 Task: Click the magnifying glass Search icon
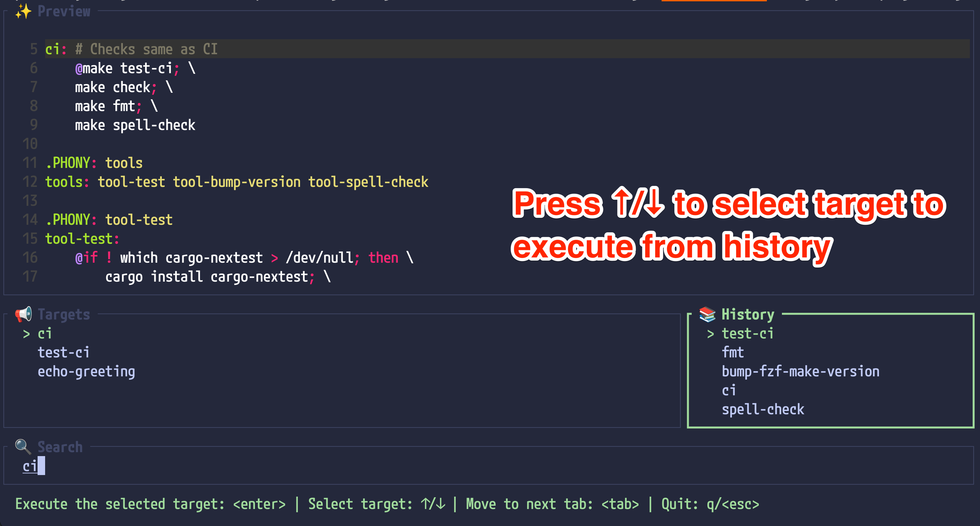pos(23,447)
